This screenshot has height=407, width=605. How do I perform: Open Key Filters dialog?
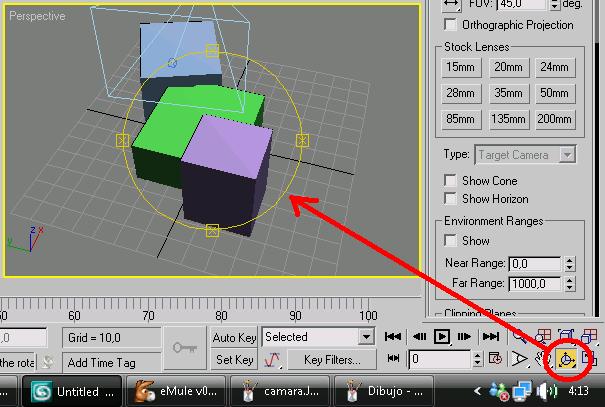point(332,360)
